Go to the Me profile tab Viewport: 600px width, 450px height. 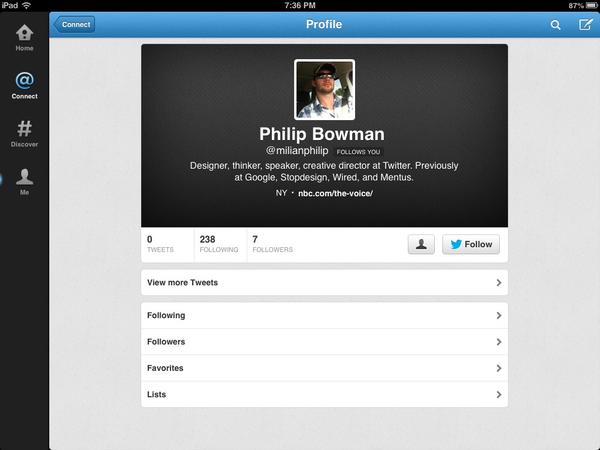24,182
